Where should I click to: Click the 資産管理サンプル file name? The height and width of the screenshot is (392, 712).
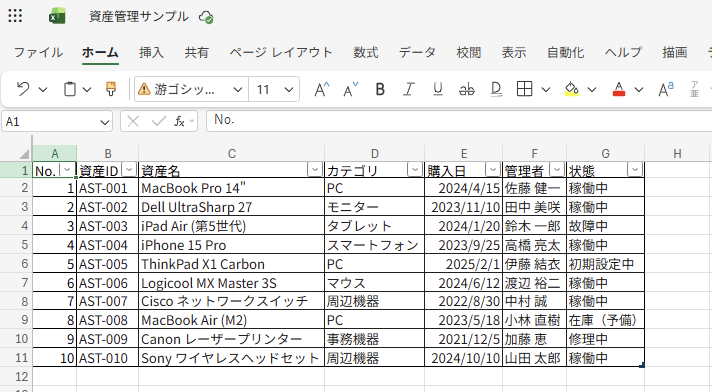point(138,17)
